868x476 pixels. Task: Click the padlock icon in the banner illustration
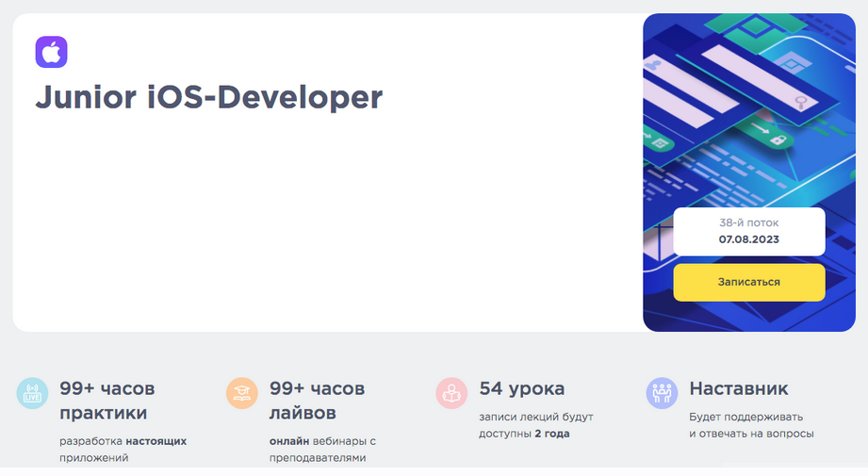(x=778, y=140)
